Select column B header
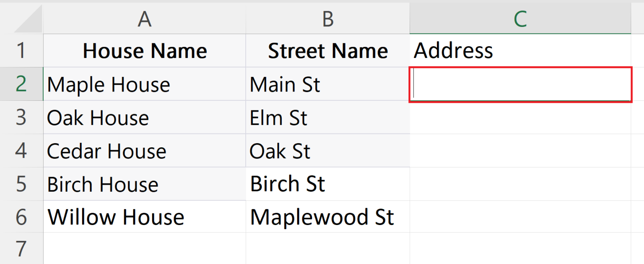 coord(327,18)
